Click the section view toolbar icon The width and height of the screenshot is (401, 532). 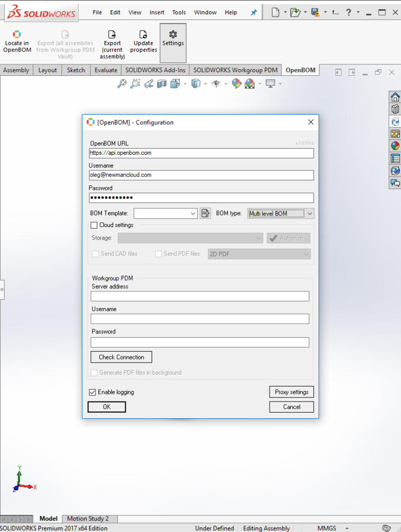(x=162, y=84)
